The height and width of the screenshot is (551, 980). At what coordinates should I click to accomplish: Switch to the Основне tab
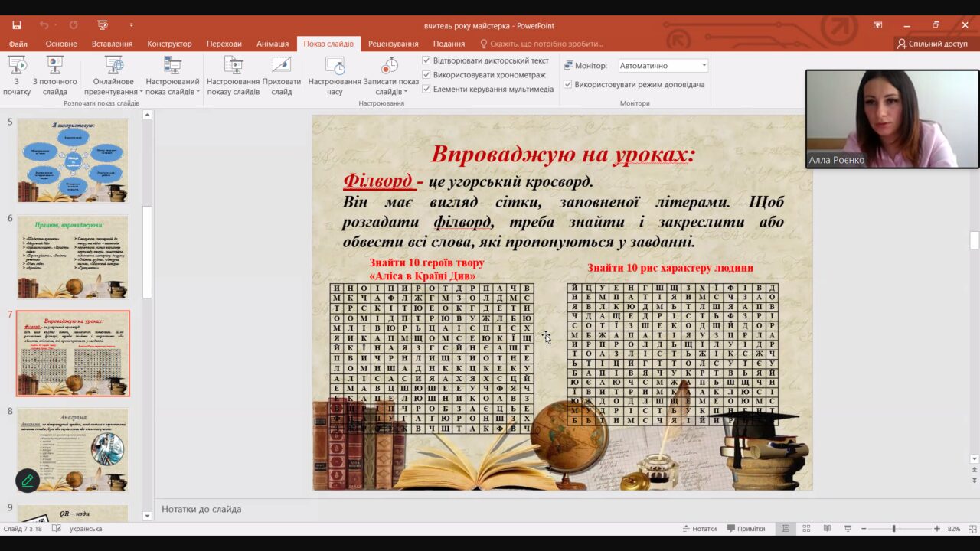pos(61,44)
